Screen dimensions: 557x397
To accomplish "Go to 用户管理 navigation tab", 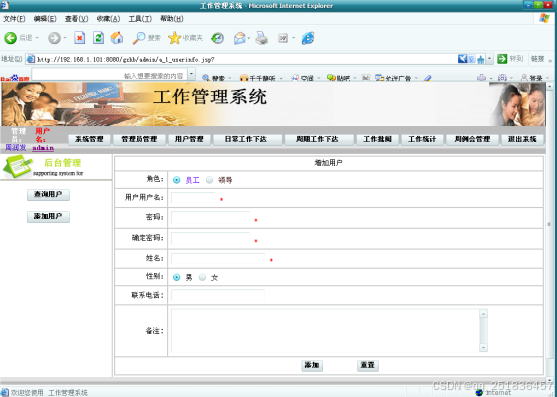I will (x=189, y=139).
